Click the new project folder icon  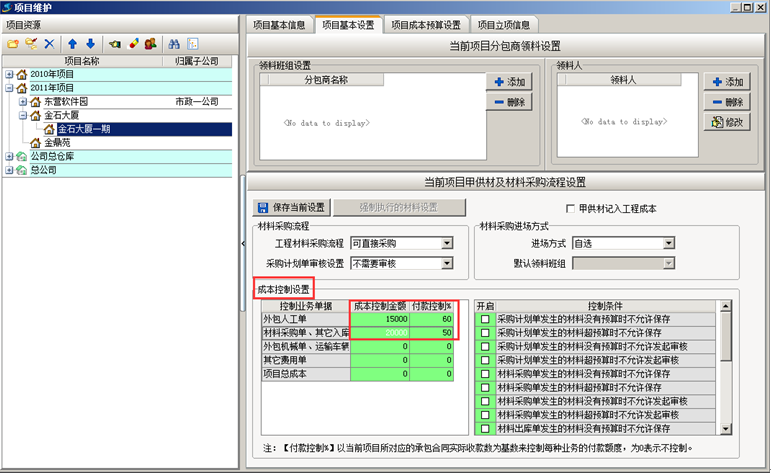tap(13, 44)
